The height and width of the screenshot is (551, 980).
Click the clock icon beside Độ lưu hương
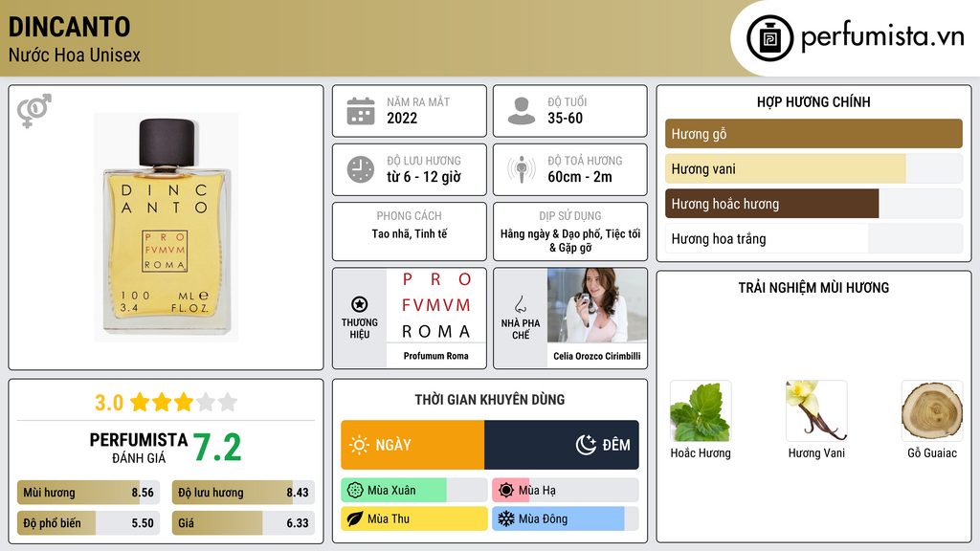(361, 169)
